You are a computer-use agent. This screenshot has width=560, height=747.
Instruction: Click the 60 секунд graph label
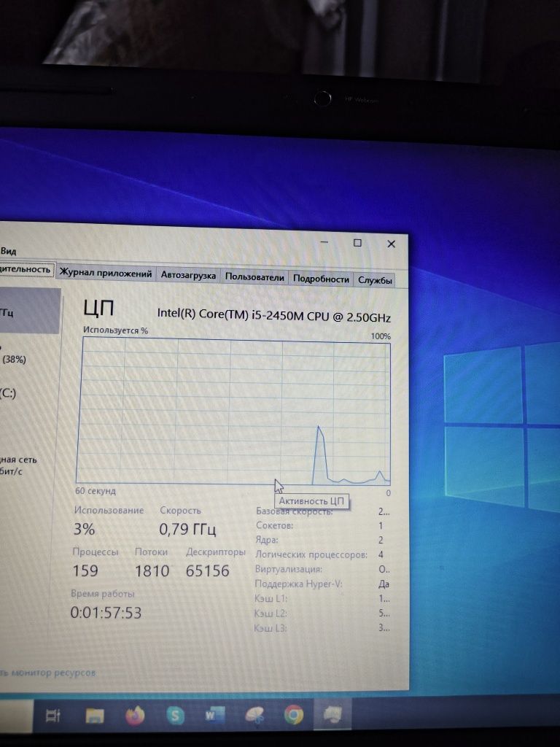point(96,491)
